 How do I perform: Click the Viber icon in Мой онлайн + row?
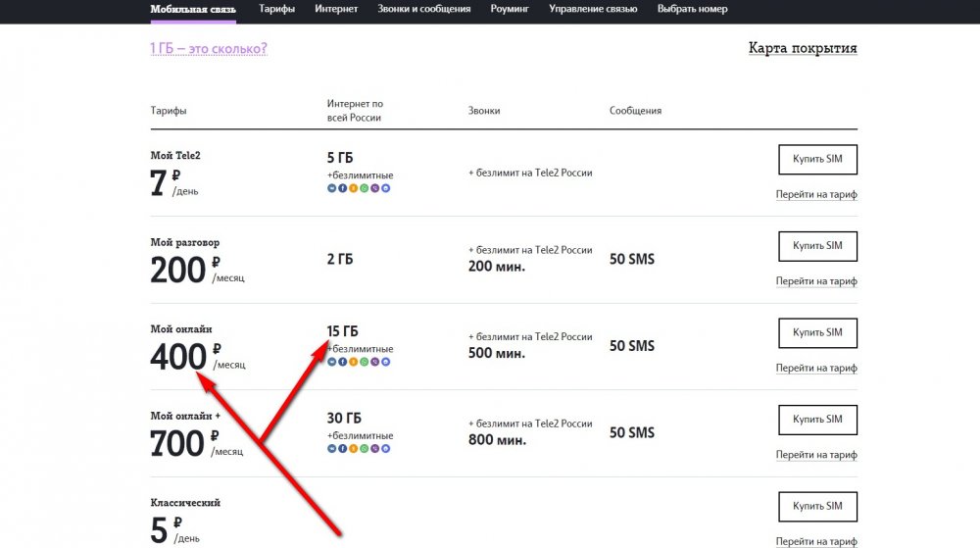(x=374, y=448)
